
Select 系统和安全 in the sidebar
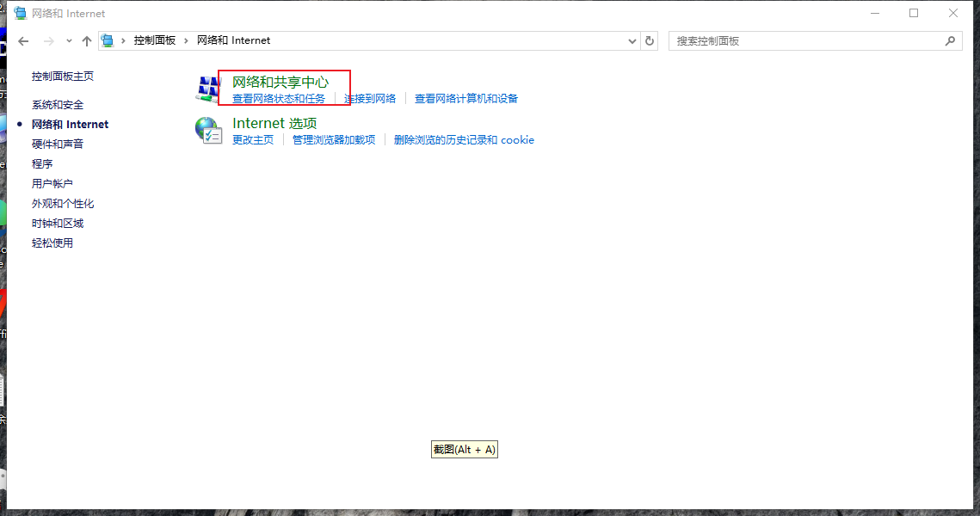(58, 105)
